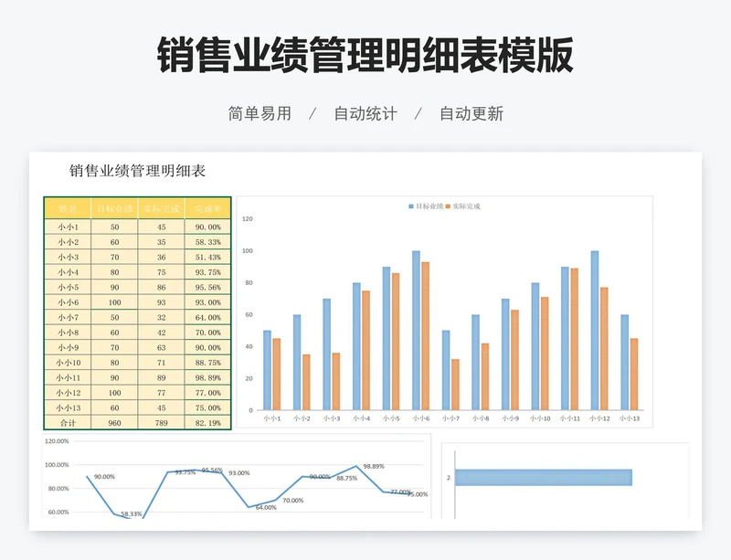The width and height of the screenshot is (731, 560).
Task: Click actual value 89 in 小小11 row
Action: click(x=162, y=377)
